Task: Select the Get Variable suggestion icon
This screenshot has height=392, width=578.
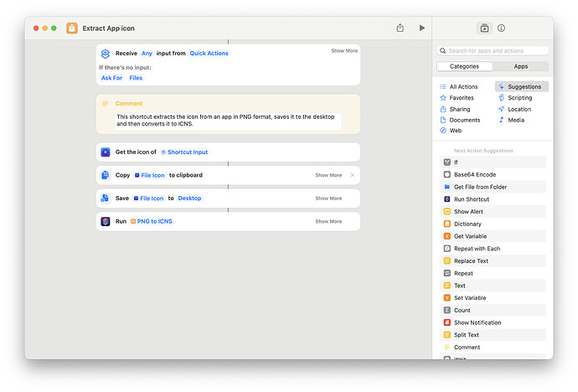Action: pos(446,236)
